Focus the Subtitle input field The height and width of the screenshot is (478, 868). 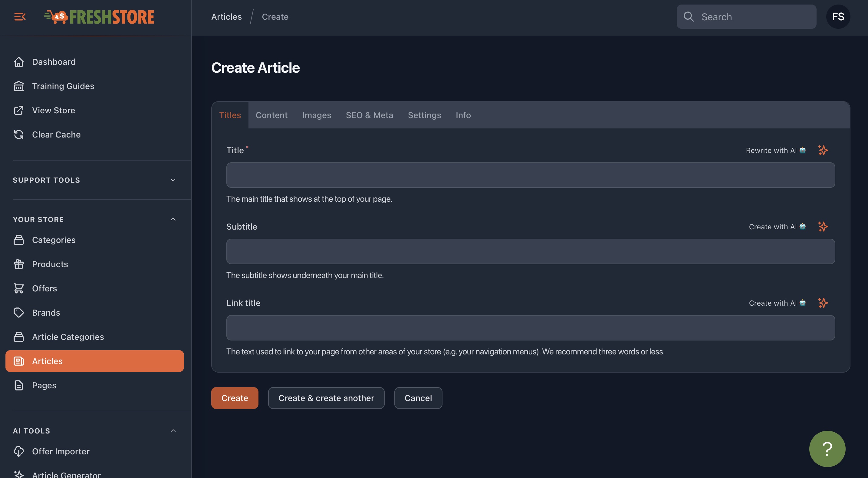click(530, 251)
